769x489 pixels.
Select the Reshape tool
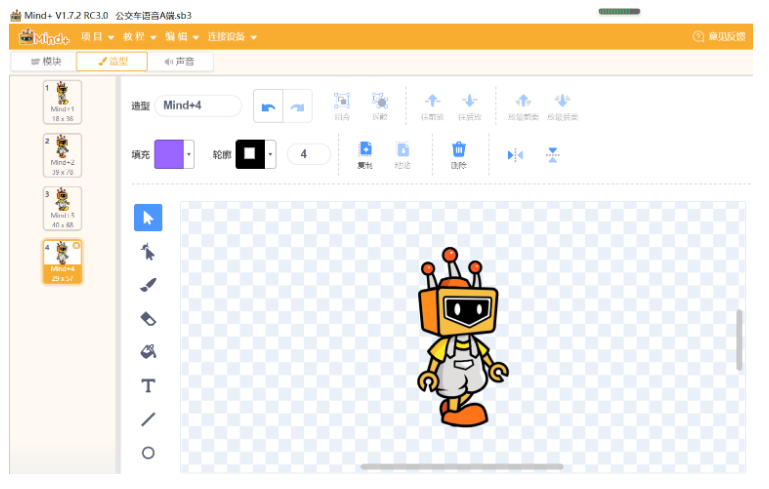tap(148, 252)
